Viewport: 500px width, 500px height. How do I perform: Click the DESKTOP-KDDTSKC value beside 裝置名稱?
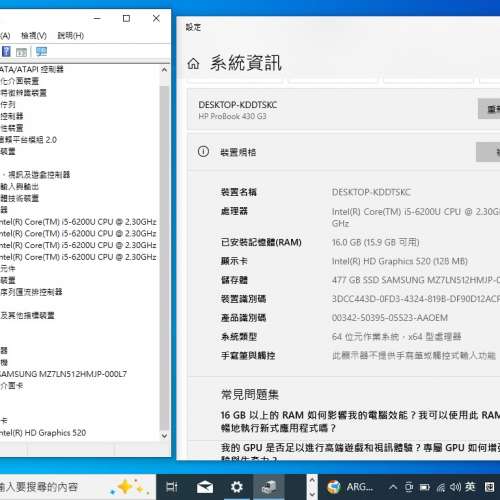pos(371,192)
